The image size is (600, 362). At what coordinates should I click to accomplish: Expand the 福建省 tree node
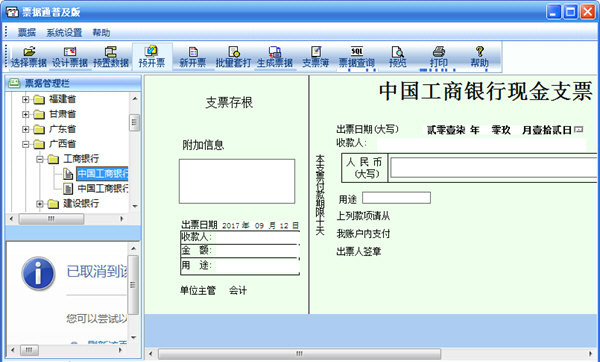(x=25, y=99)
